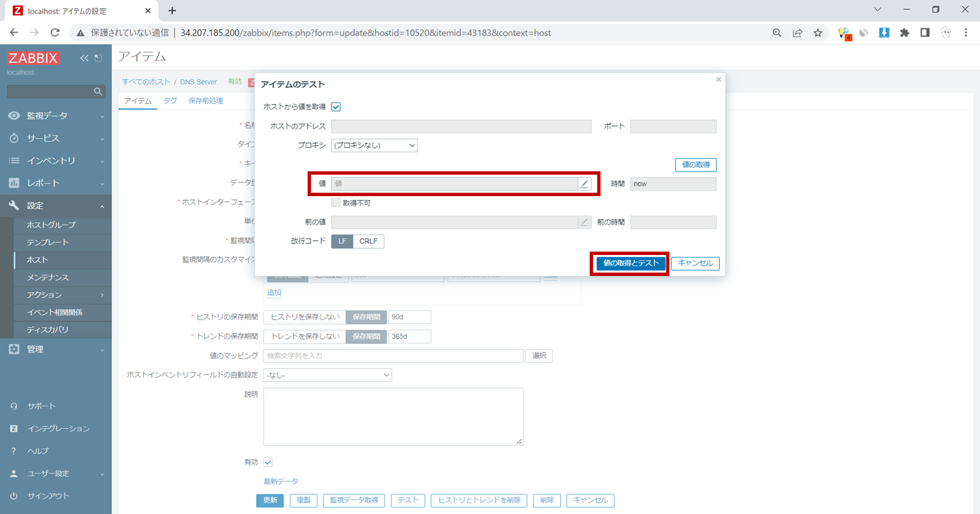Expand サービス menu chevron

coord(102,139)
